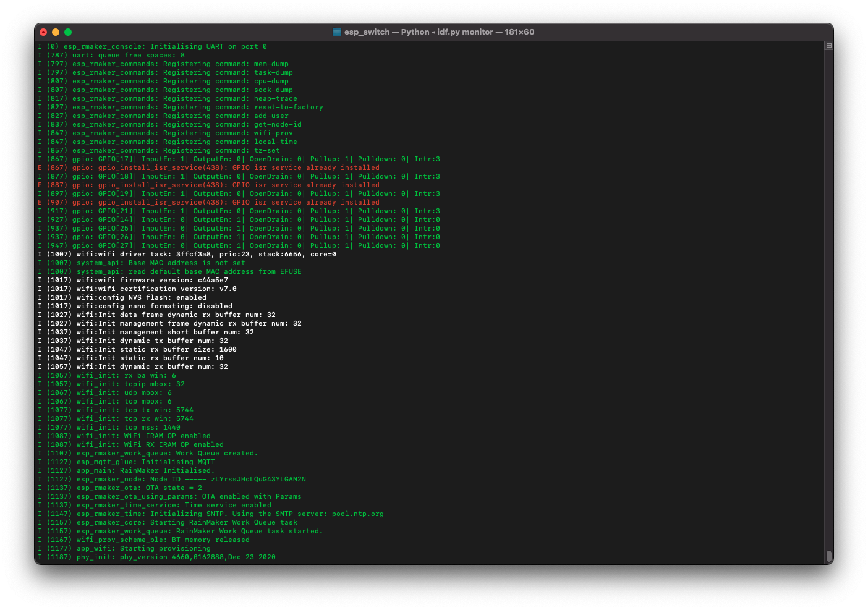Click the GPIO[25] configuration line

[x=239, y=228]
